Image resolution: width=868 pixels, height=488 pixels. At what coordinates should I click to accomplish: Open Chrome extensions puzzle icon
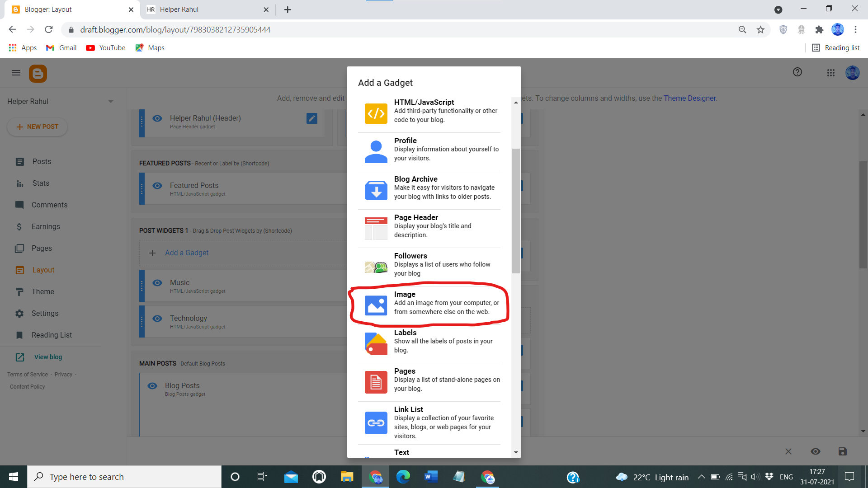(819, 30)
